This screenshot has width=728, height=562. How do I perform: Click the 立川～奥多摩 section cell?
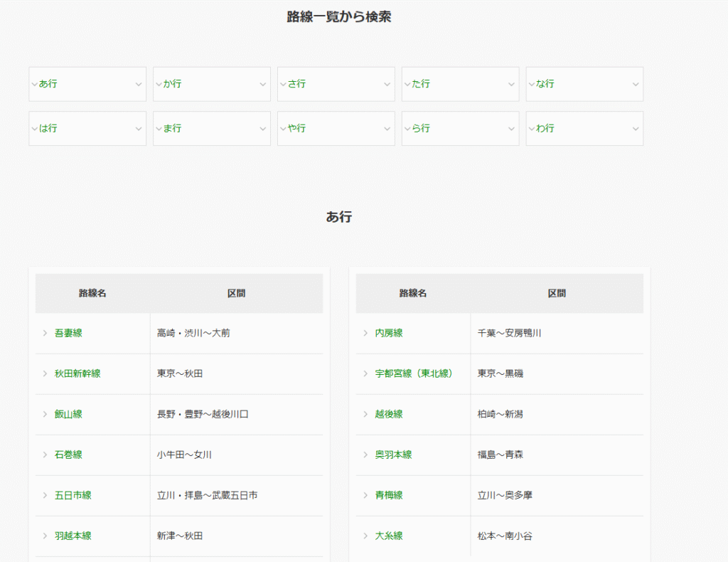pyautogui.click(x=557, y=496)
